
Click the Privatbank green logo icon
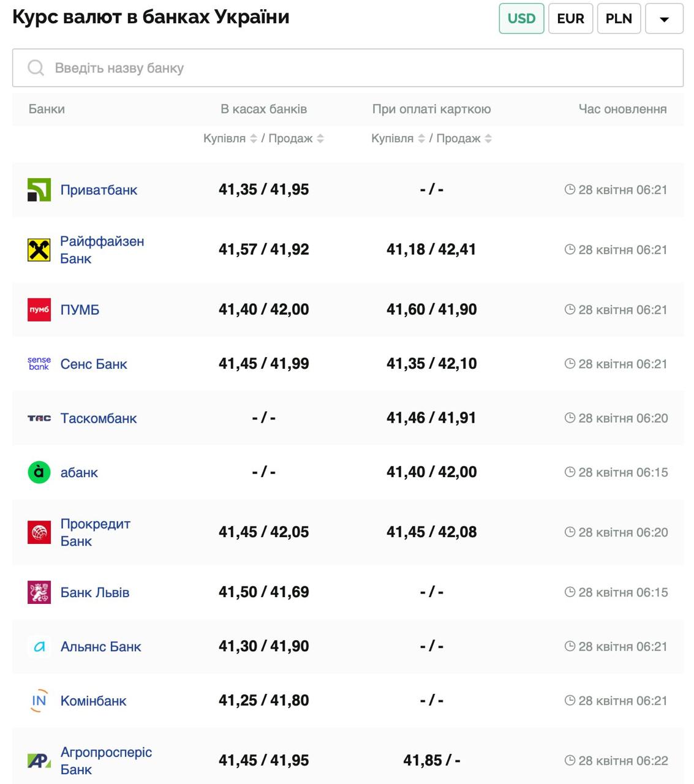tap(39, 190)
